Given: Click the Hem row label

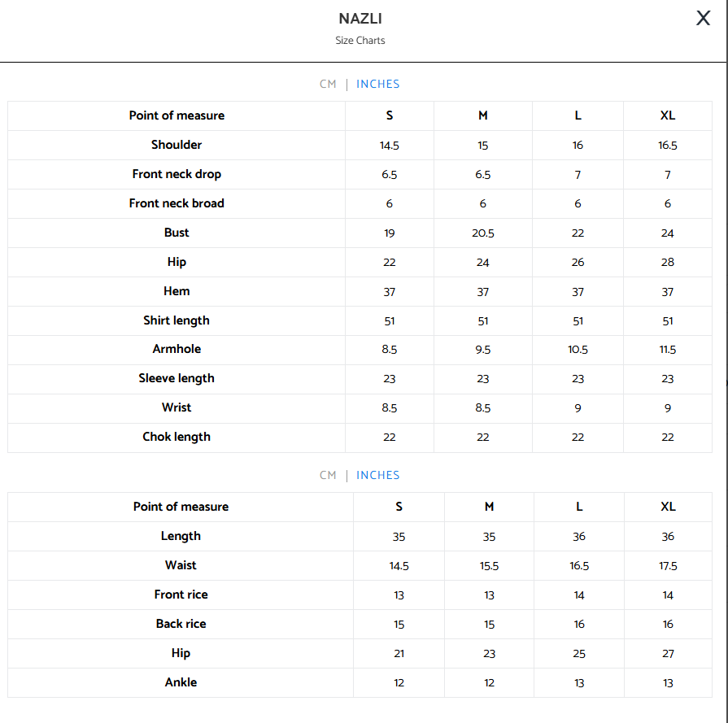Looking at the screenshot, I should coord(177,291).
